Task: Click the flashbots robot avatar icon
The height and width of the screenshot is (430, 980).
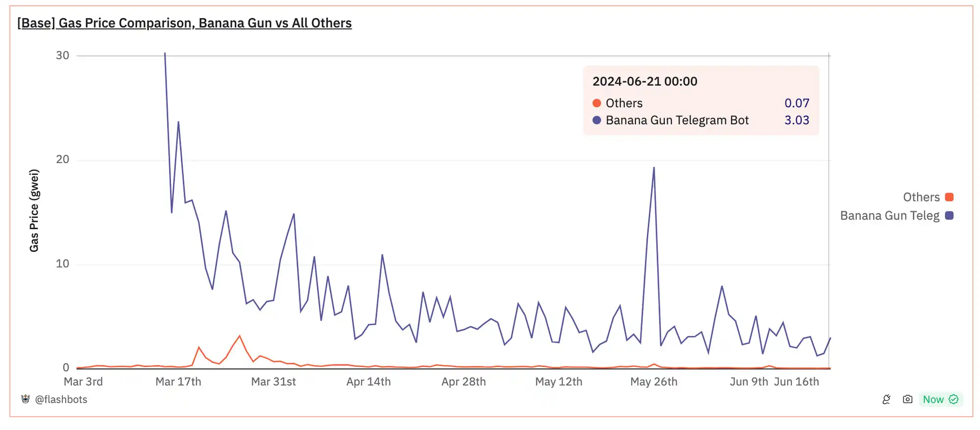Action: pyautogui.click(x=25, y=399)
